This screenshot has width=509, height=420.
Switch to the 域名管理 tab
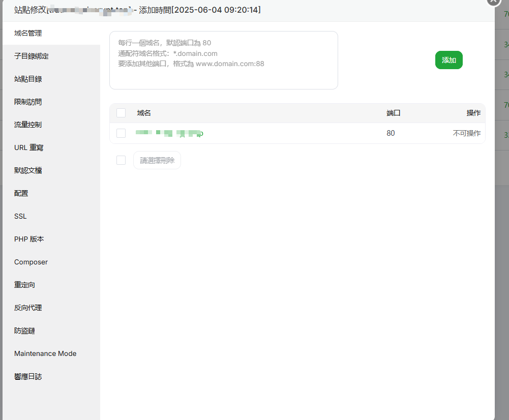[28, 33]
